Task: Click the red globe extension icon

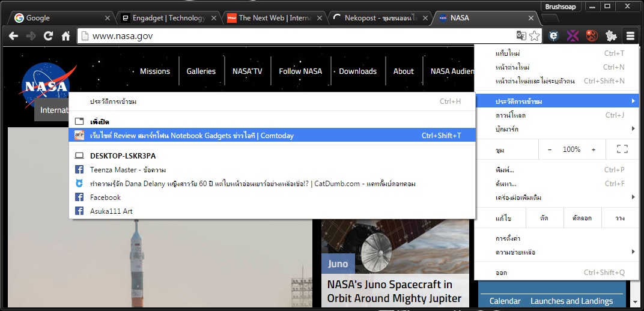Action: coord(592,36)
